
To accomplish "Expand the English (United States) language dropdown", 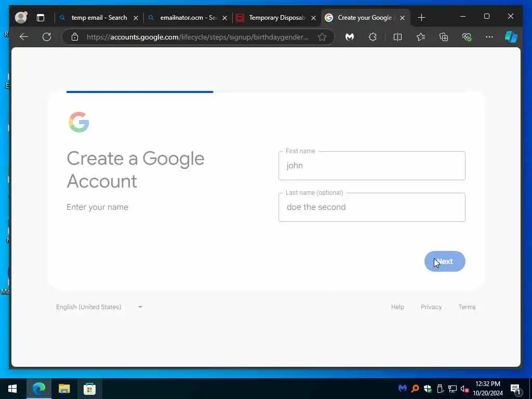I will 99,307.
